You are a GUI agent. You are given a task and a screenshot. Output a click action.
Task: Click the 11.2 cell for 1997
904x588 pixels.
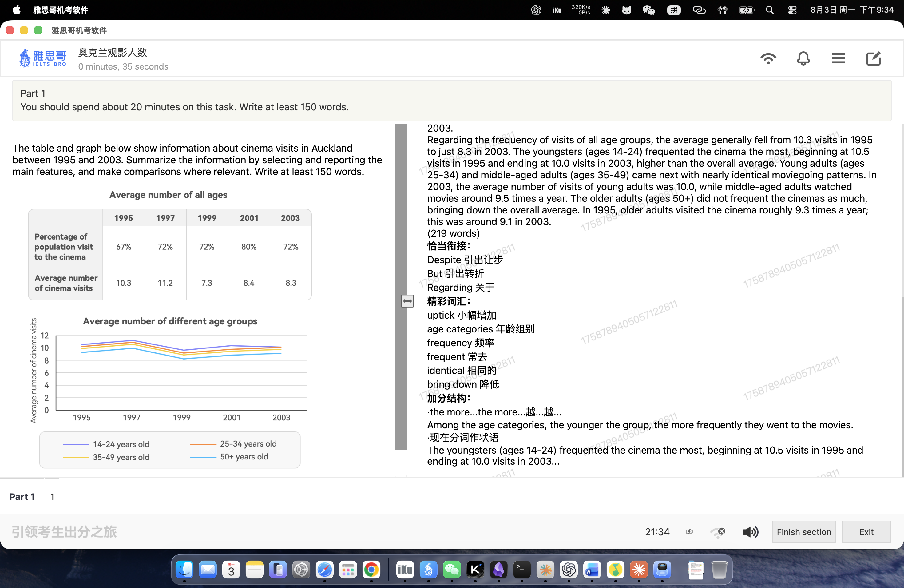coord(165,283)
